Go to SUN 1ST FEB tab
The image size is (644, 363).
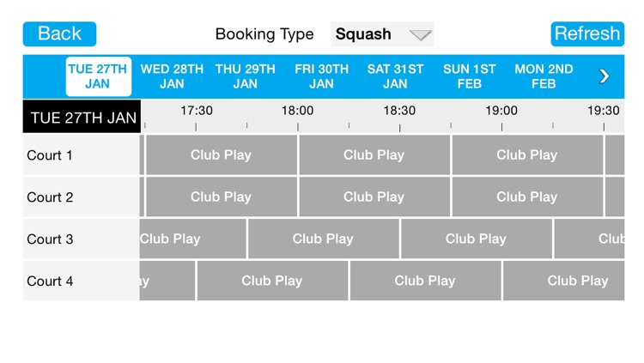tap(470, 76)
